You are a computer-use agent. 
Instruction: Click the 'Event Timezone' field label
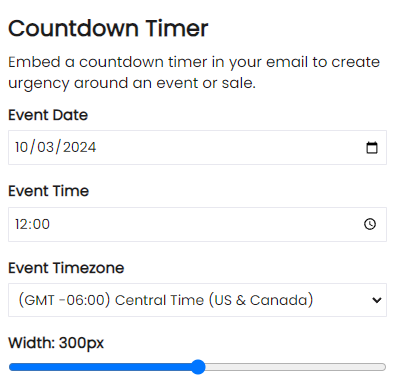coord(66,268)
